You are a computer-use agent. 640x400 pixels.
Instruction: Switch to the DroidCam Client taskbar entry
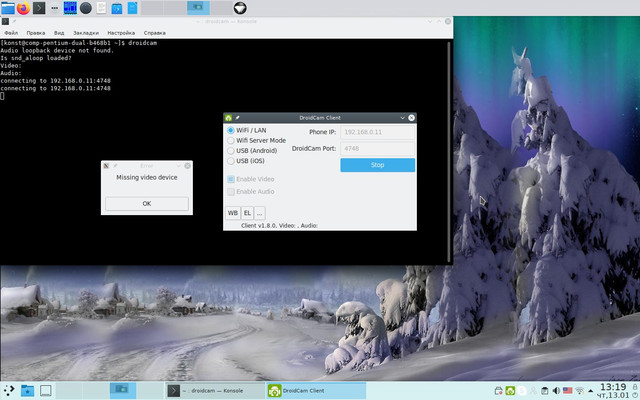(x=316, y=391)
